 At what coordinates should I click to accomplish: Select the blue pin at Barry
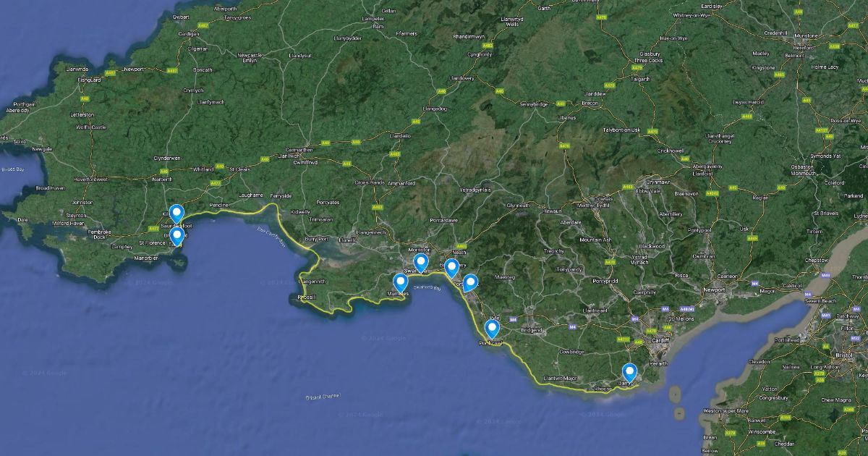click(x=629, y=371)
